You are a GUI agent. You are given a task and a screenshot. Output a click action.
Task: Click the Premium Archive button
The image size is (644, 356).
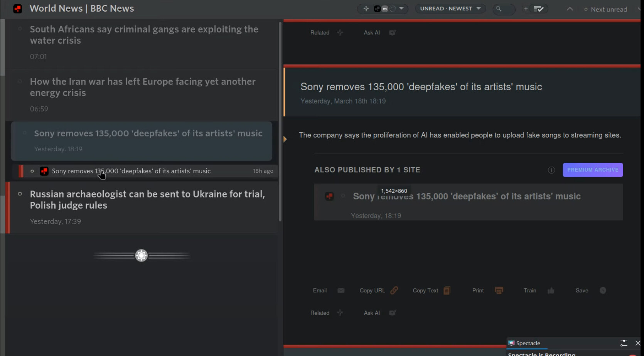(x=592, y=170)
